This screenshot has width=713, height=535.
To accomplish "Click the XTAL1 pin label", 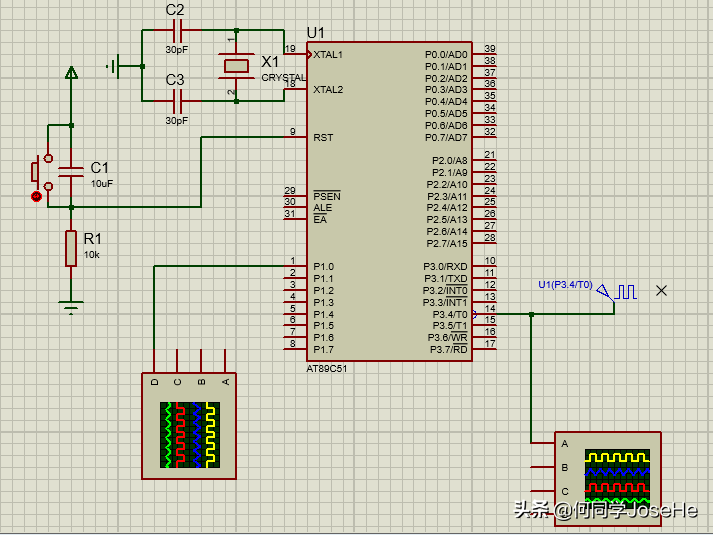I will pyautogui.click(x=328, y=55).
